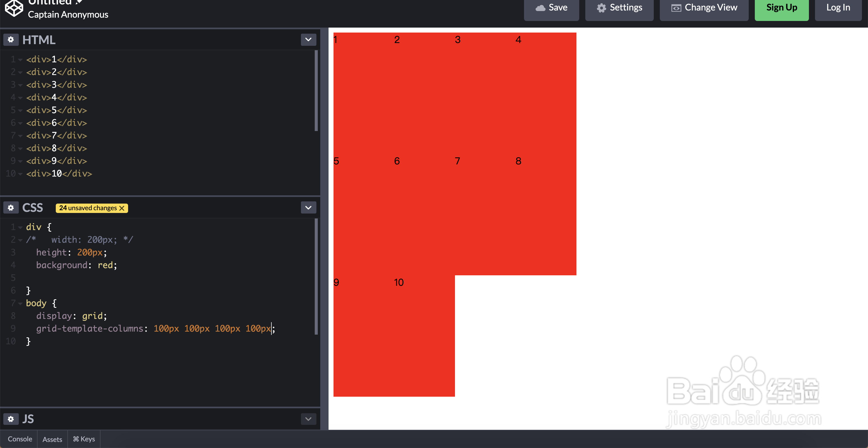Click the CodePen logo icon
This screenshot has width=868, height=448.
click(x=14, y=8)
